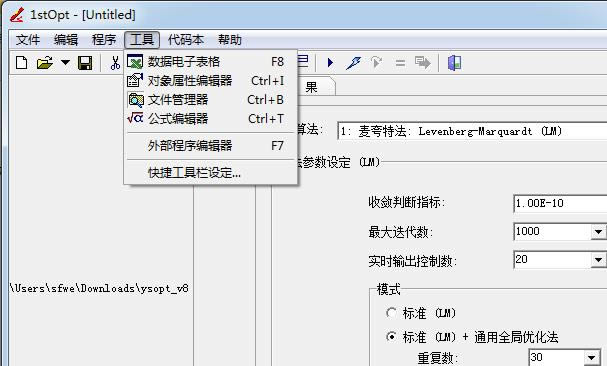Viewport: 607px width, 366px height.
Task: Click the blue Run triangle icon
Action: tap(330, 62)
